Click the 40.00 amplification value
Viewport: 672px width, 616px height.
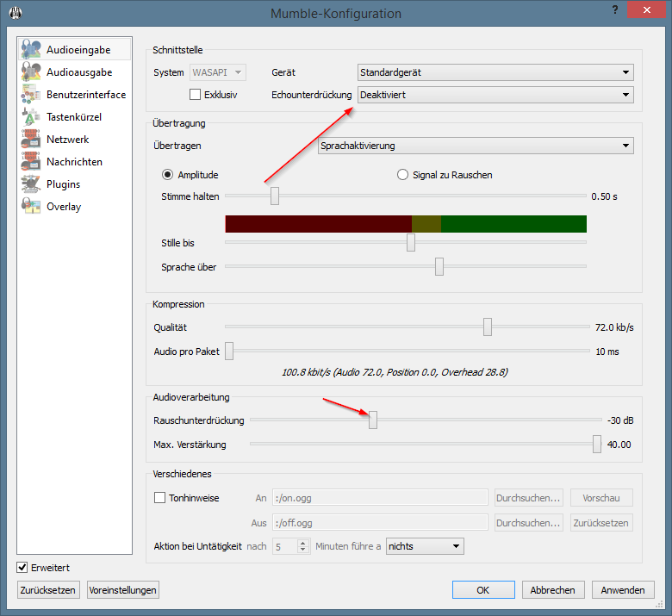619,445
